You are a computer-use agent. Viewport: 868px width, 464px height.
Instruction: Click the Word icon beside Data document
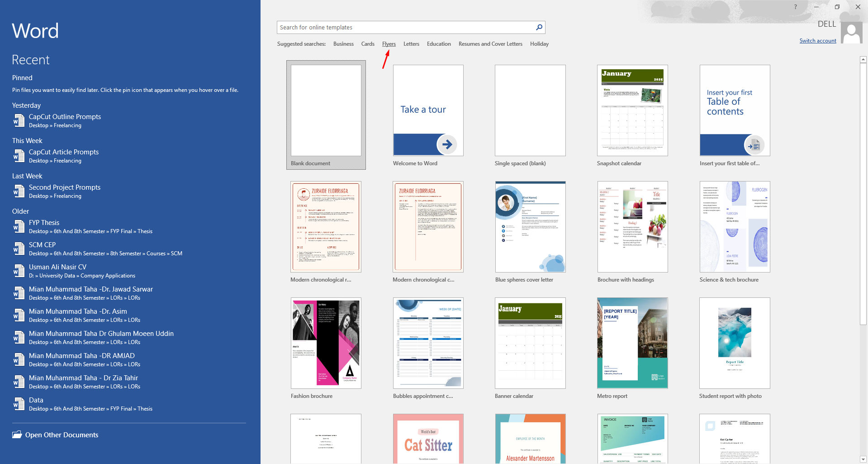[19, 403]
